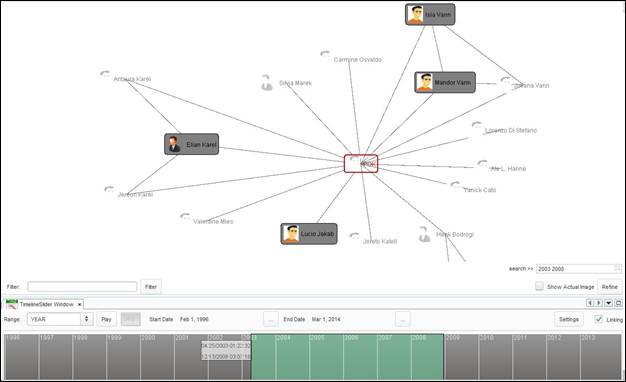Enable the Show Actual Image checkbox
The width and height of the screenshot is (626, 382).
click(539, 286)
